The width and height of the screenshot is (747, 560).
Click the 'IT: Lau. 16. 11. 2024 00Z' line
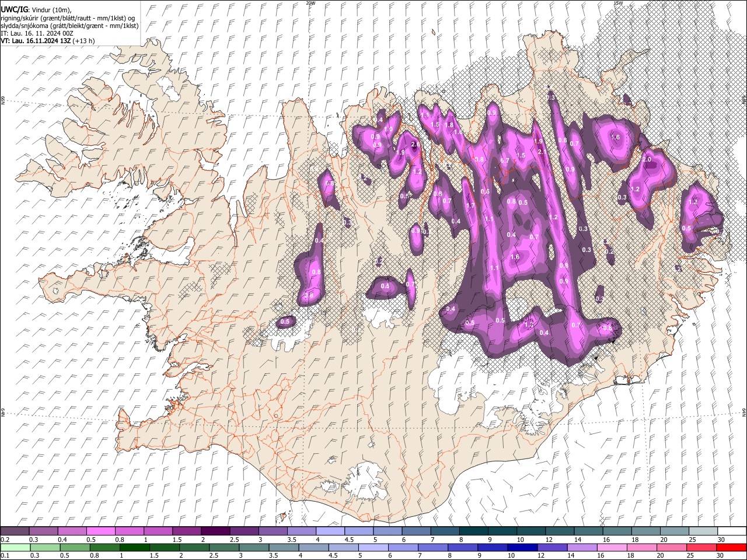(37, 33)
